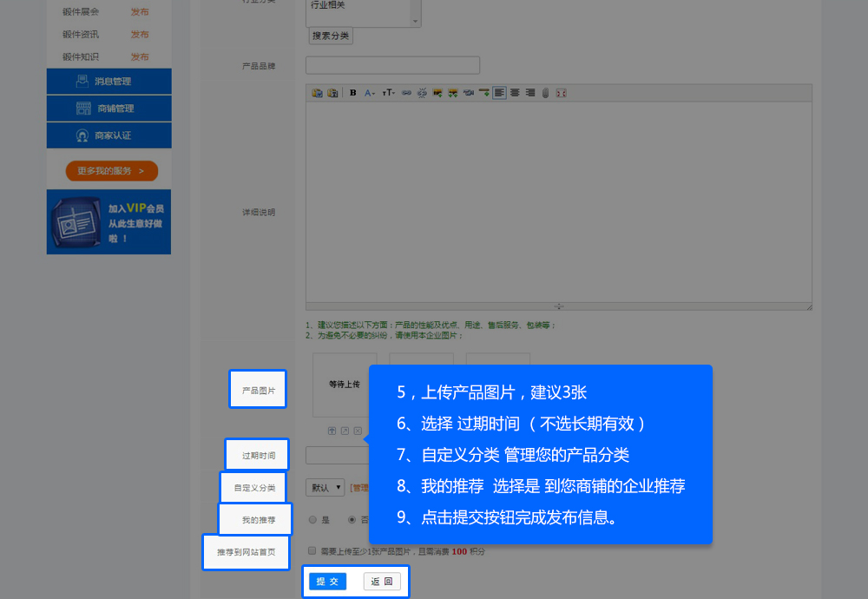Align text left in the editor toolbar

pos(499,93)
